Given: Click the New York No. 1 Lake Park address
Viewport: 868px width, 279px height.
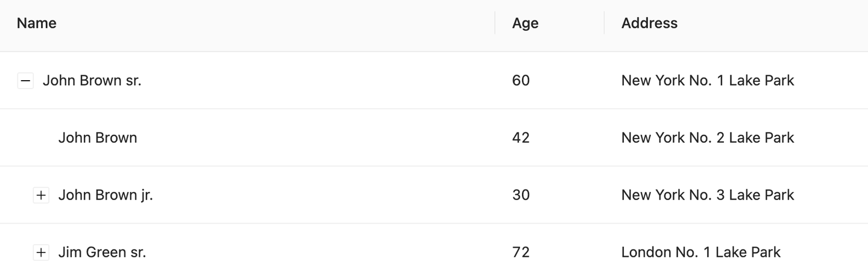Looking at the screenshot, I should 708,80.
